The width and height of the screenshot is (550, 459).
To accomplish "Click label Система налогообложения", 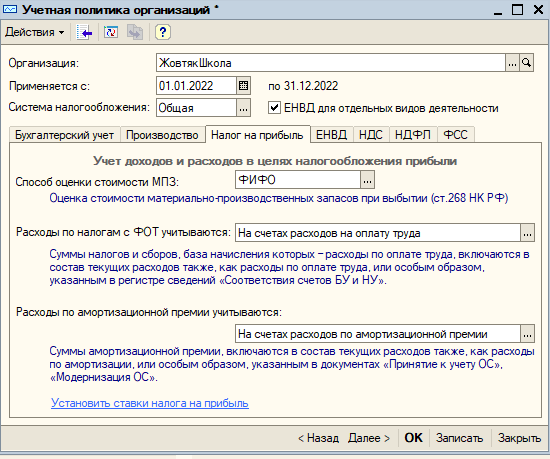I will click(x=79, y=107).
